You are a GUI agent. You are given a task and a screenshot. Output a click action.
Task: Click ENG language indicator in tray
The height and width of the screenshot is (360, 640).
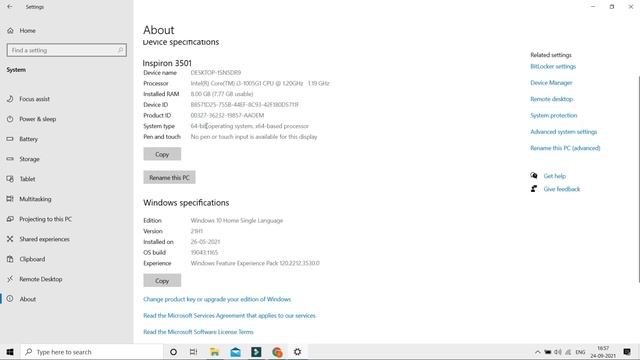pyautogui.click(x=580, y=352)
